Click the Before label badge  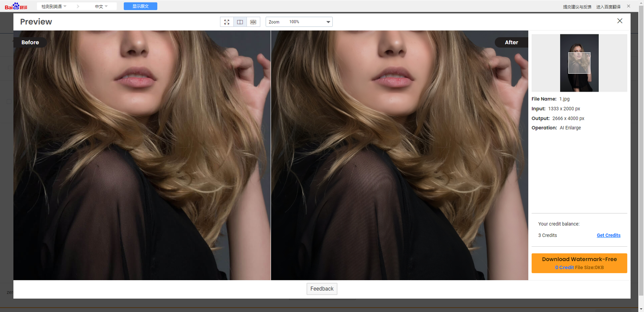(30, 42)
